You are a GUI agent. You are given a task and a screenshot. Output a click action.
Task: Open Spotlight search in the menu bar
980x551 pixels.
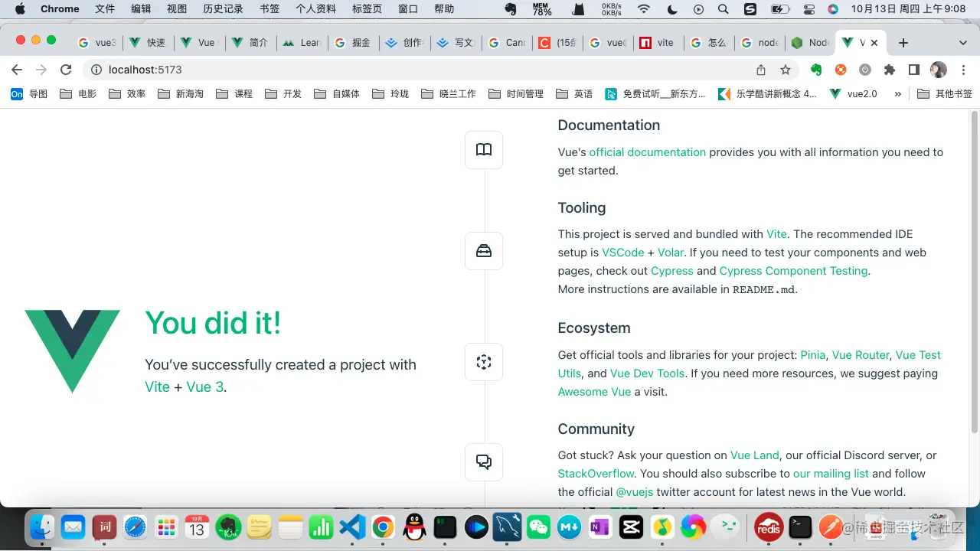(724, 9)
